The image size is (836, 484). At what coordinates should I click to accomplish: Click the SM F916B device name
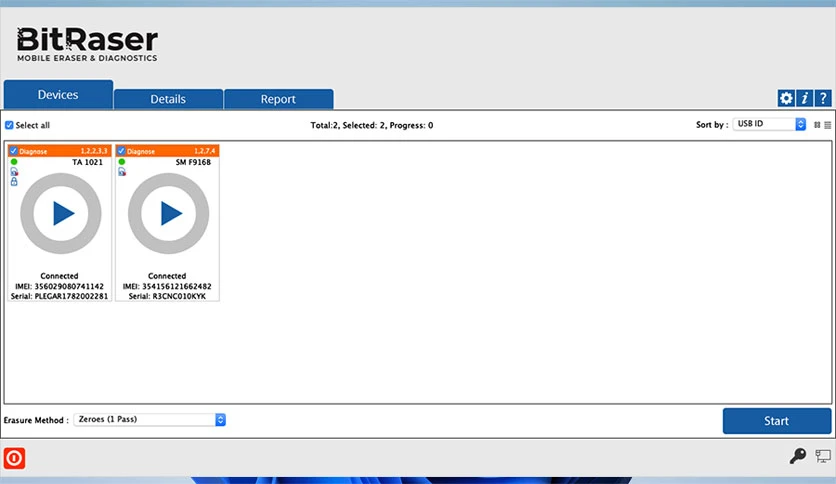point(193,162)
